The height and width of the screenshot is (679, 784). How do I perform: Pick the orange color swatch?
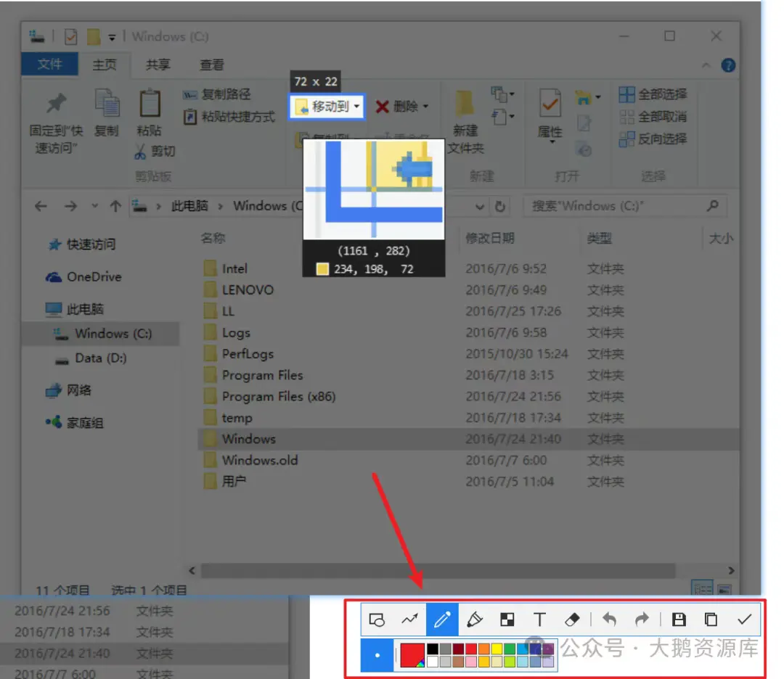pos(484,649)
